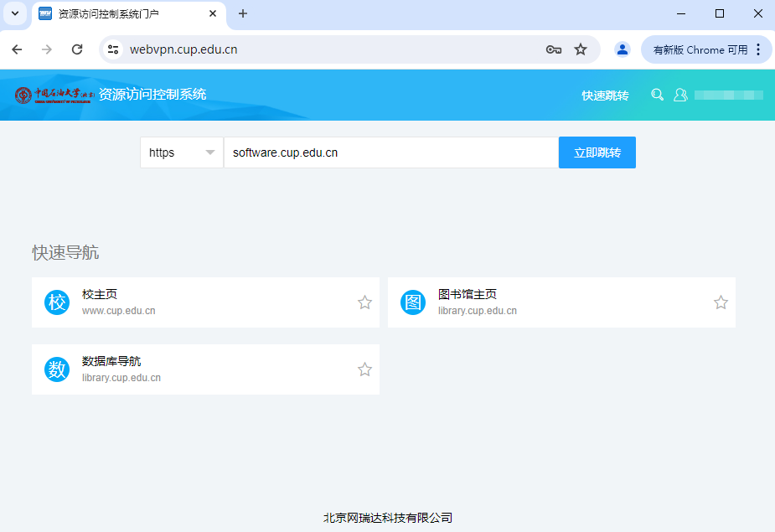Reload the page
The height and width of the screenshot is (532, 775).
tap(77, 49)
